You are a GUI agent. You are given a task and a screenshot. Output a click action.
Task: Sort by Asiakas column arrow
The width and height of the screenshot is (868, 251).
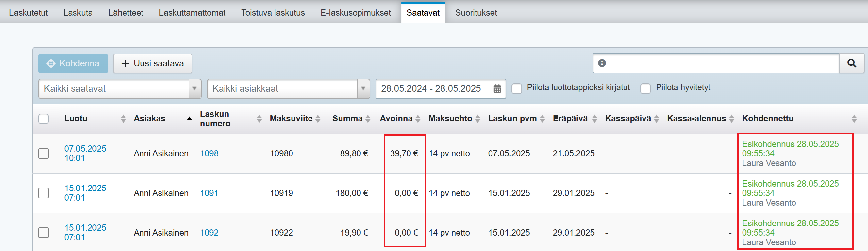(189, 119)
